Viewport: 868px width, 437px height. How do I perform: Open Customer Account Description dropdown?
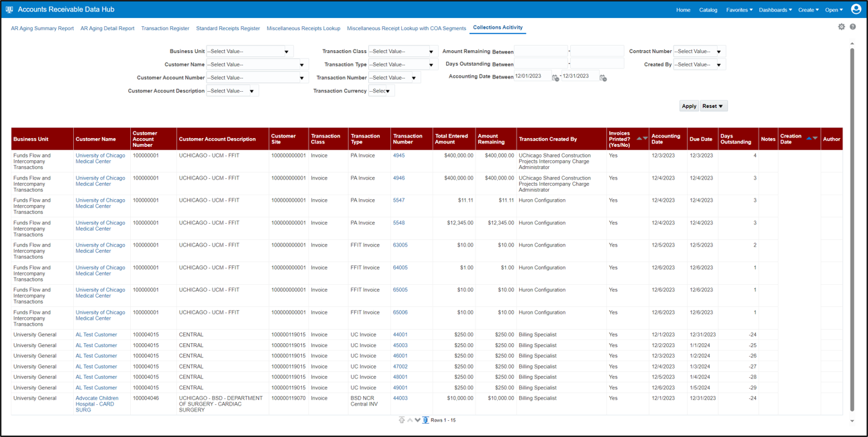coord(232,91)
